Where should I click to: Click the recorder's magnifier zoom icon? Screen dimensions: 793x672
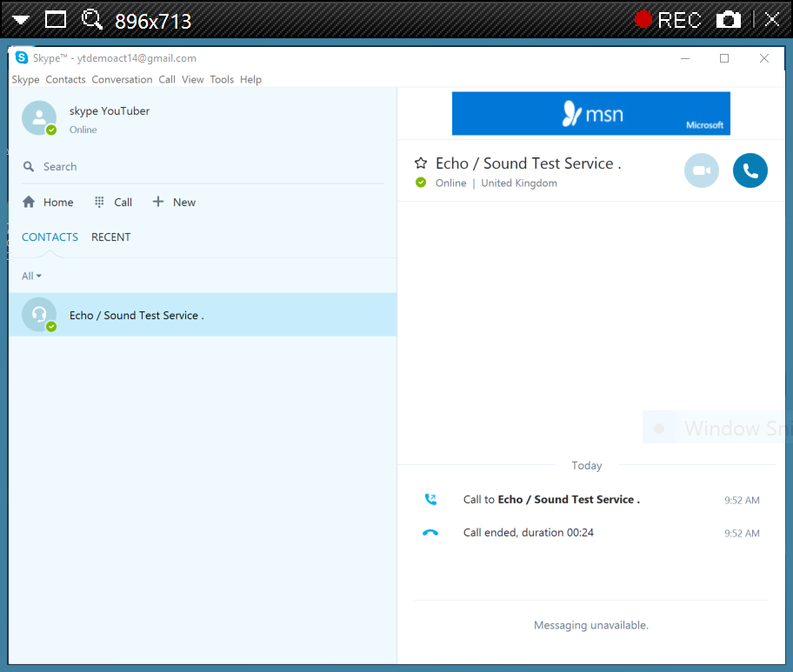point(92,20)
